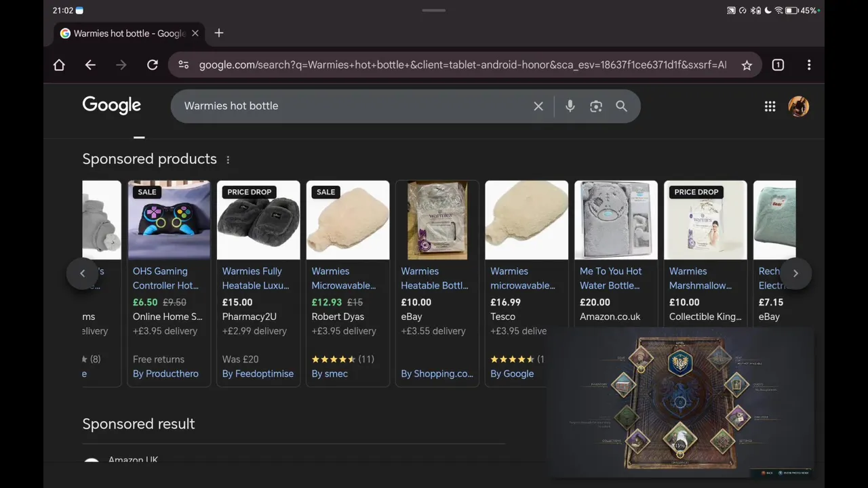Image resolution: width=868 pixels, height=488 pixels.
Task: Open OHS Gaming Controller product image
Action: 169,220
